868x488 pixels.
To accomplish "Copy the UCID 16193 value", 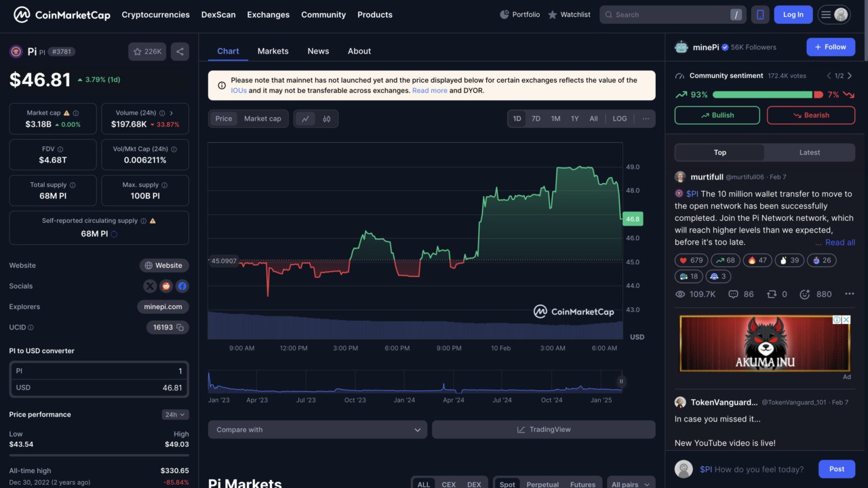I will click(180, 327).
